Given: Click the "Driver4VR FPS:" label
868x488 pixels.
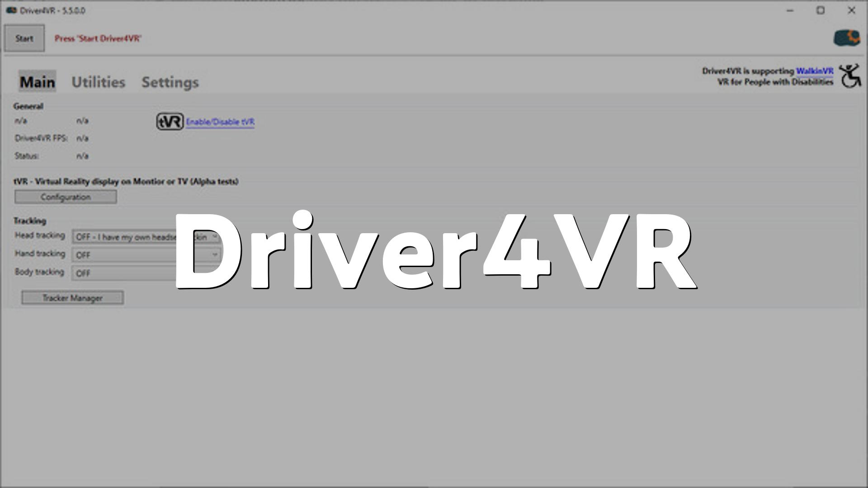Looking at the screenshot, I should (x=41, y=138).
